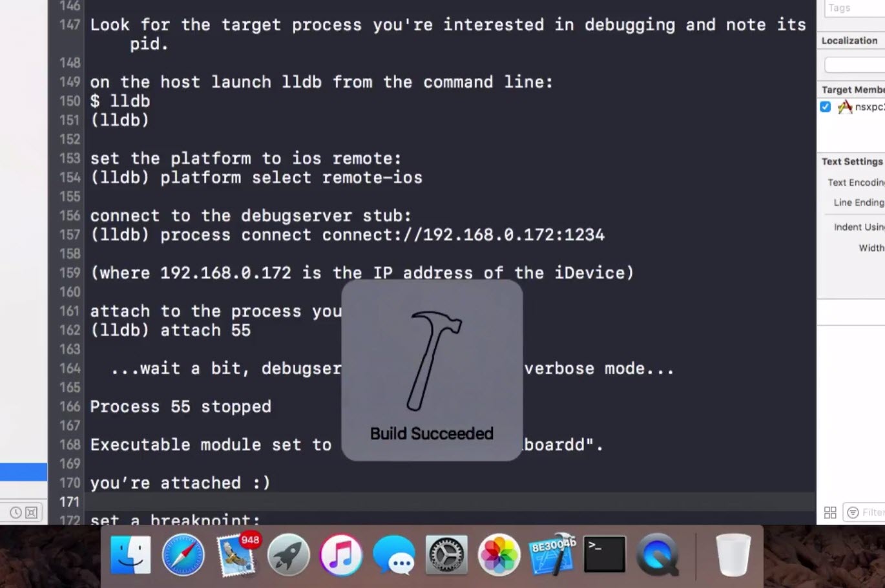This screenshot has height=588, width=885.
Task: Open Mail showing 948 unread messages
Action: 236,556
